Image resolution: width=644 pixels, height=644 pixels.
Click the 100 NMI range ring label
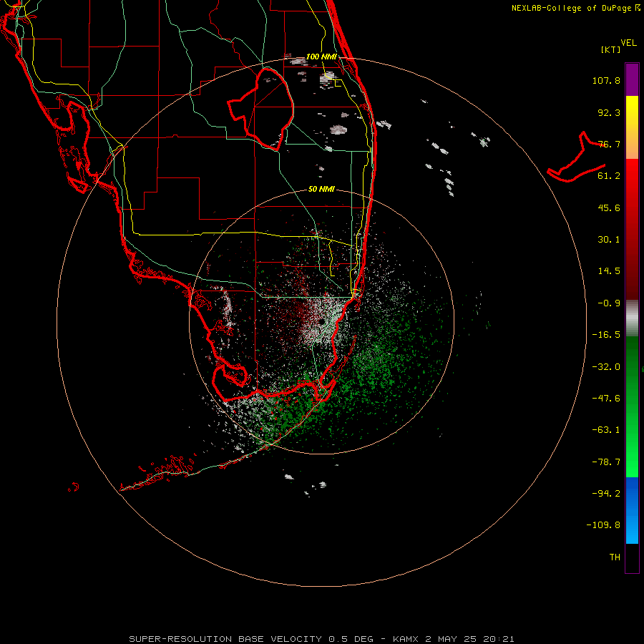(321, 57)
